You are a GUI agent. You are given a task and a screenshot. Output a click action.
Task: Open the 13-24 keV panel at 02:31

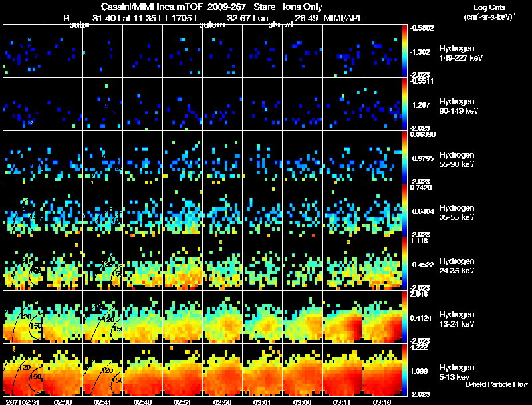pyautogui.click(x=23, y=317)
